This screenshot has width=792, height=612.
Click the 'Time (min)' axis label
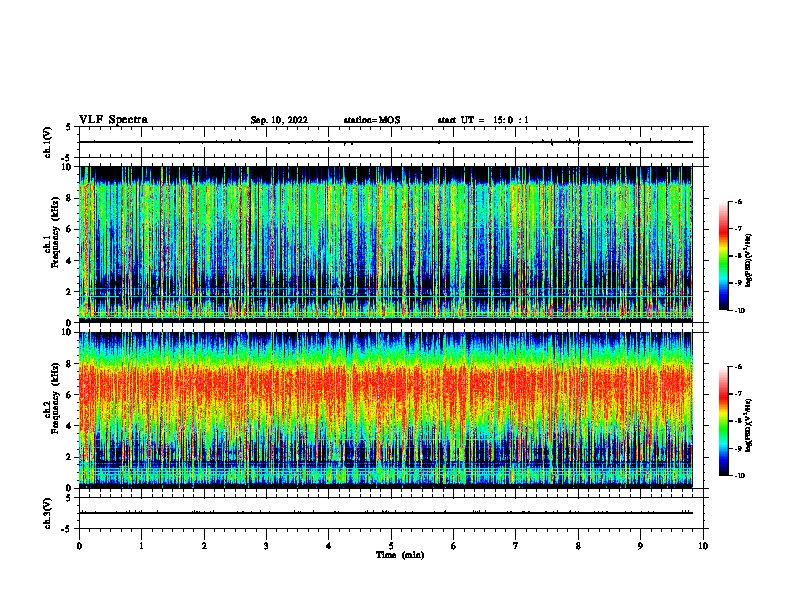[x=400, y=555]
